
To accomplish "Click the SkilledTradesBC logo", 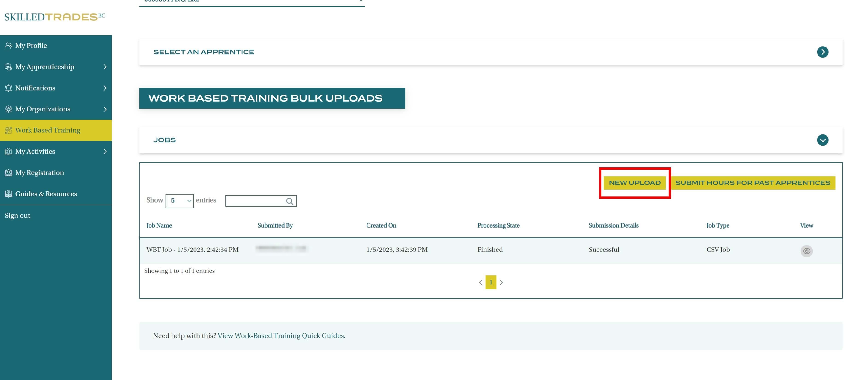I will (55, 17).
